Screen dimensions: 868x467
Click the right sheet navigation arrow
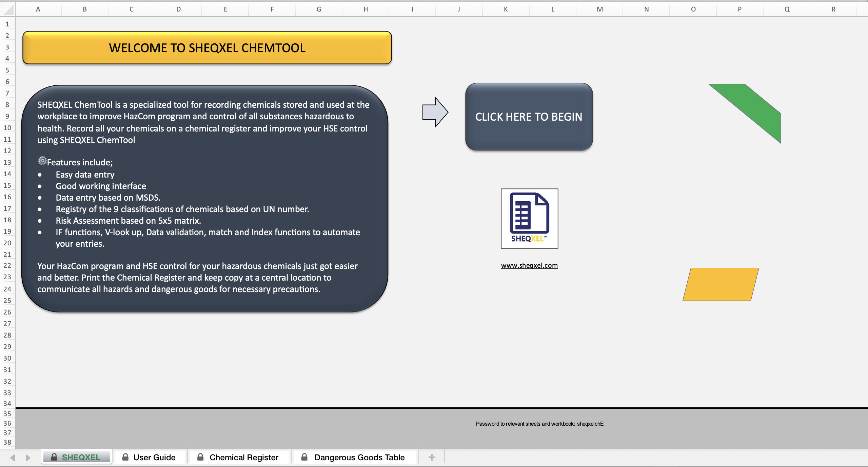(x=27, y=457)
